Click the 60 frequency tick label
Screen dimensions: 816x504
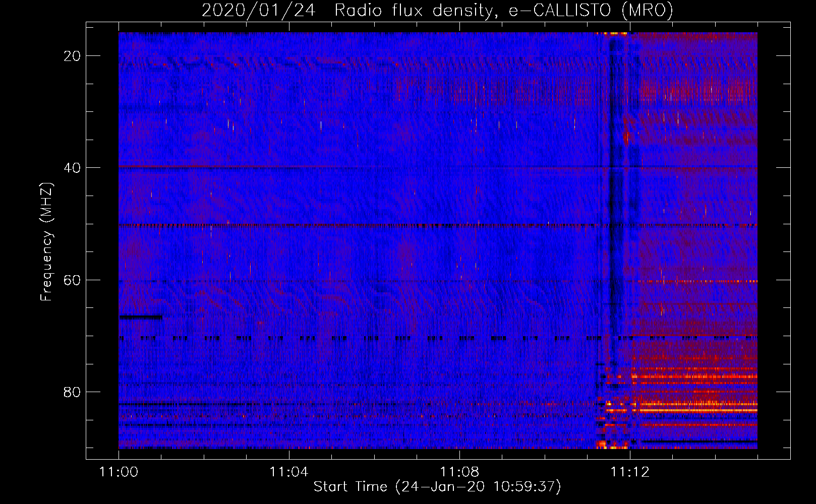[x=72, y=280]
